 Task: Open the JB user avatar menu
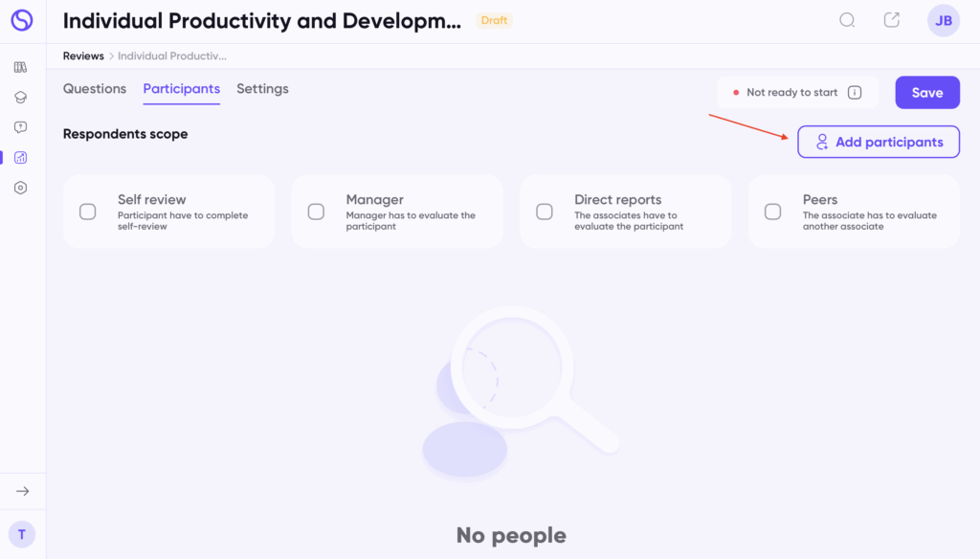coord(943,20)
